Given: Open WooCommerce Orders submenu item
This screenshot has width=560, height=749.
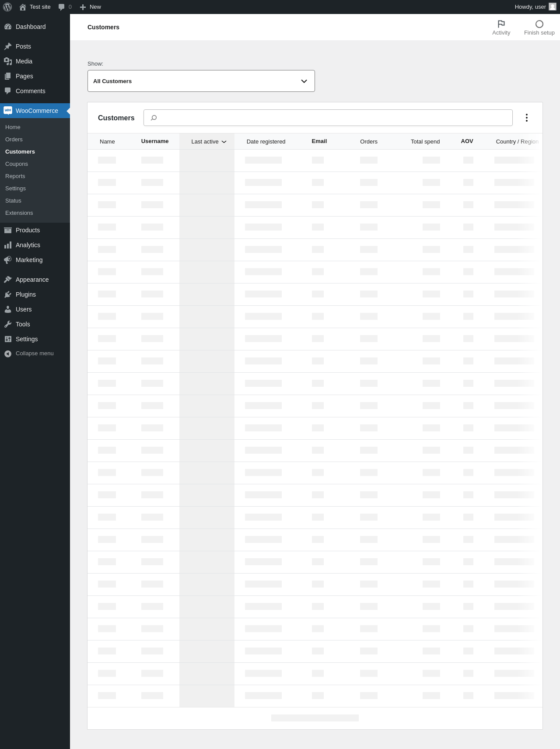Looking at the screenshot, I should (14, 139).
